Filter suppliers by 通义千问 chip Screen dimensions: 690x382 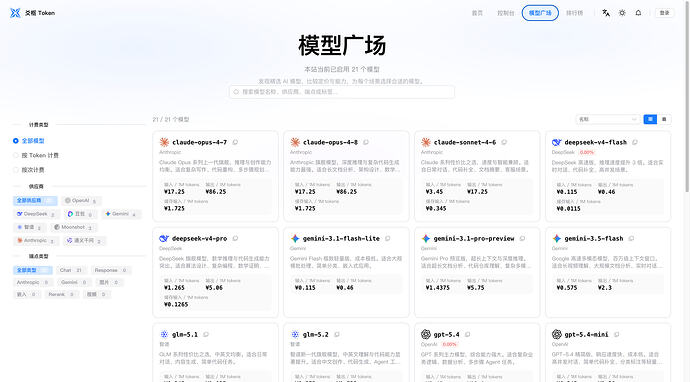click(84, 241)
